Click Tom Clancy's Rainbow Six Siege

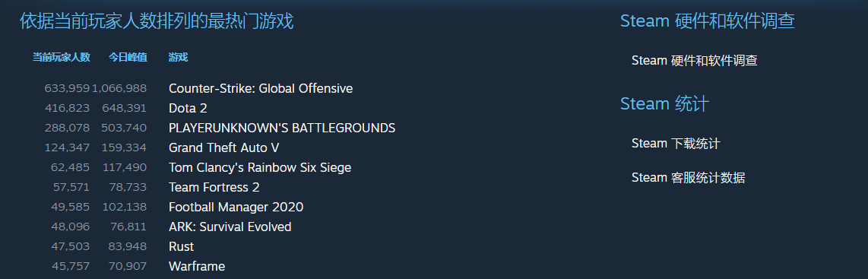point(260,168)
